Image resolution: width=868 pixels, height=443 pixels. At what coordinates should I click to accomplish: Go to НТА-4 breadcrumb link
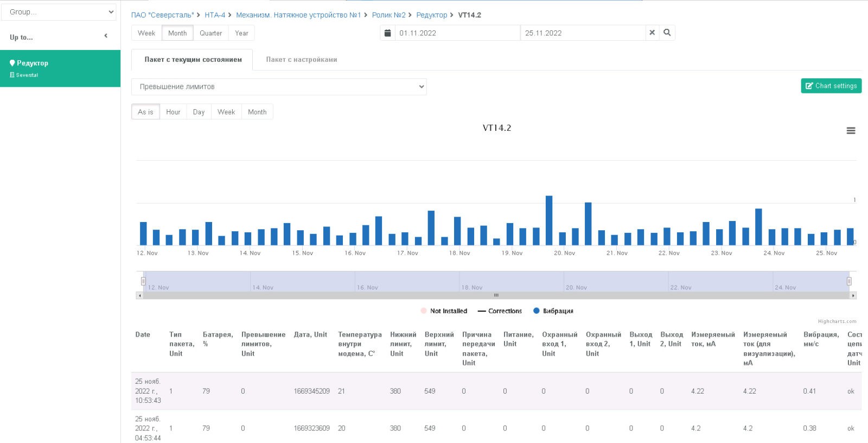click(x=215, y=15)
